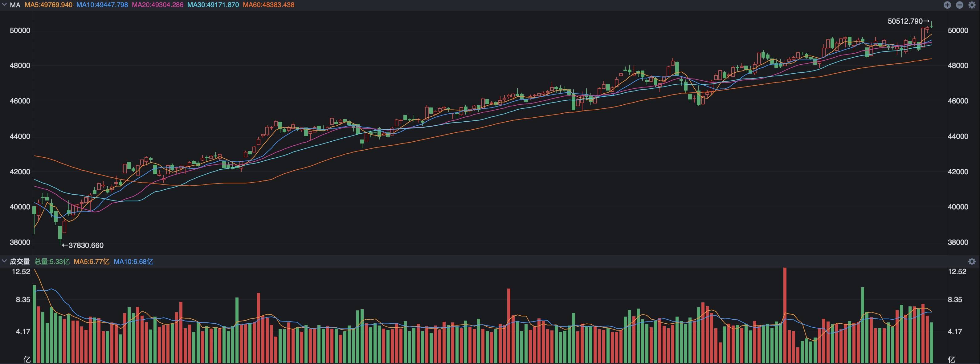Screen dimensions: 980x364
Task: Open MA indicator settings gear
Action: [972, 5]
